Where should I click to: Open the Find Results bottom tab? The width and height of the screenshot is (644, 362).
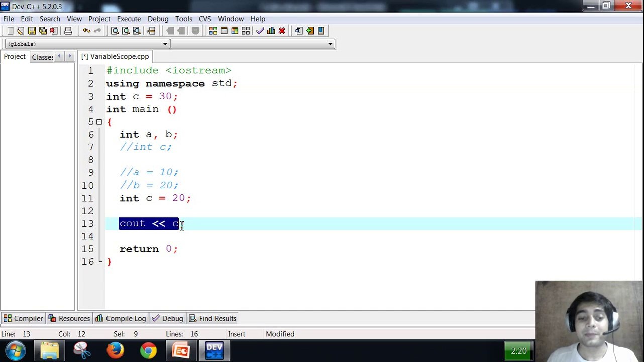pos(212,318)
